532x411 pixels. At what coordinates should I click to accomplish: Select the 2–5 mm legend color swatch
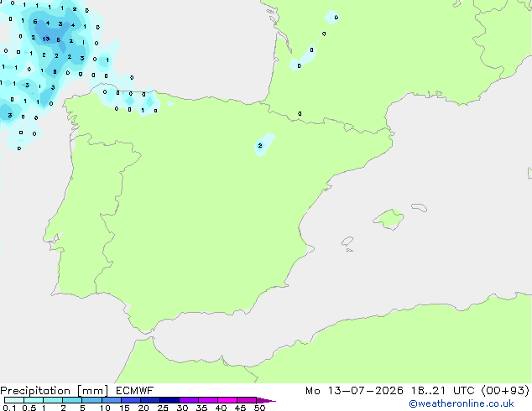pyautogui.click(x=72, y=400)
